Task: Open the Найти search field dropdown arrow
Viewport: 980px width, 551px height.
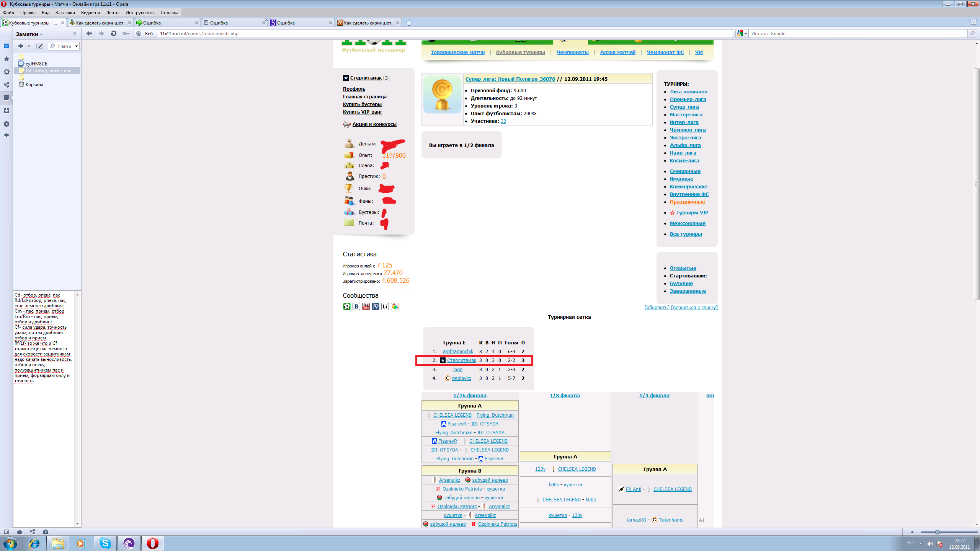Action: (77, 46)
